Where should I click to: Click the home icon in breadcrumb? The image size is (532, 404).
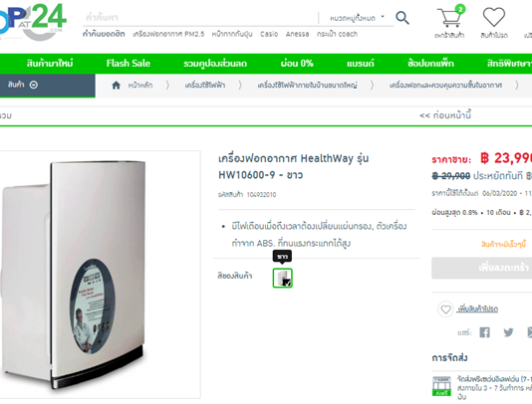coord(116,85)
